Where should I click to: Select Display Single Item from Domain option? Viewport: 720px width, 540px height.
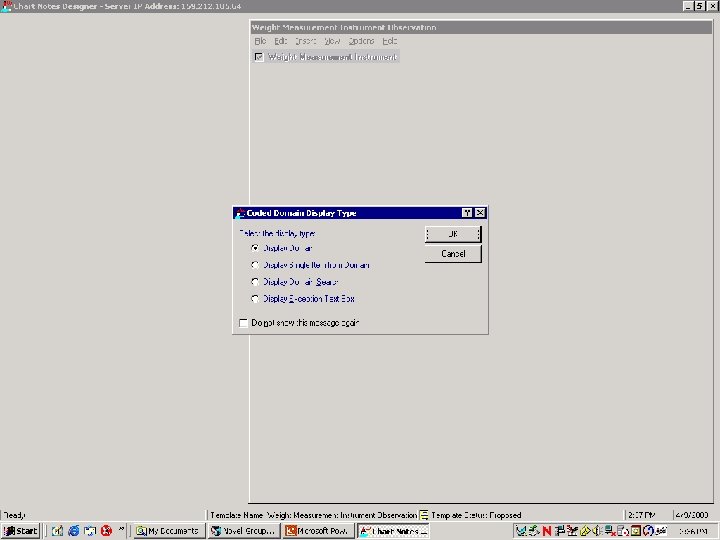tap(255, 265)
